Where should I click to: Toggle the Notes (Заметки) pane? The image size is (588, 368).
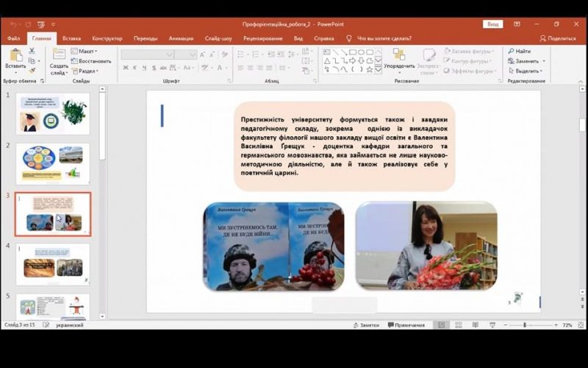(x=365, y=325)
